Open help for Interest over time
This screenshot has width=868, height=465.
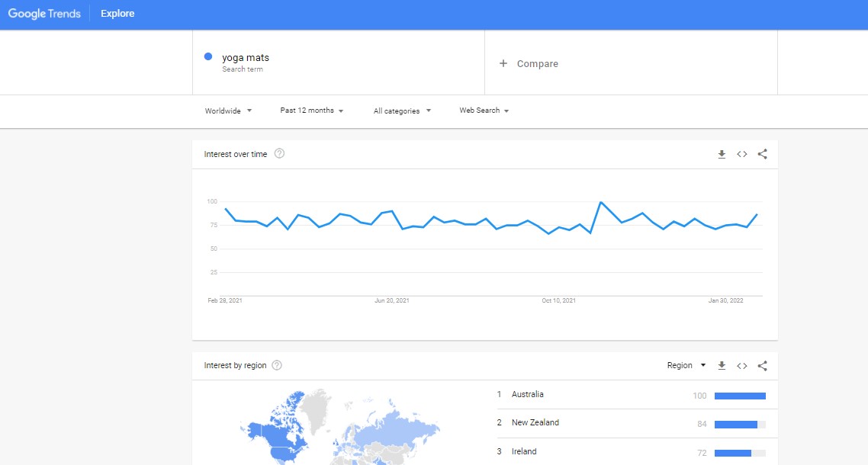coord(280,154)
